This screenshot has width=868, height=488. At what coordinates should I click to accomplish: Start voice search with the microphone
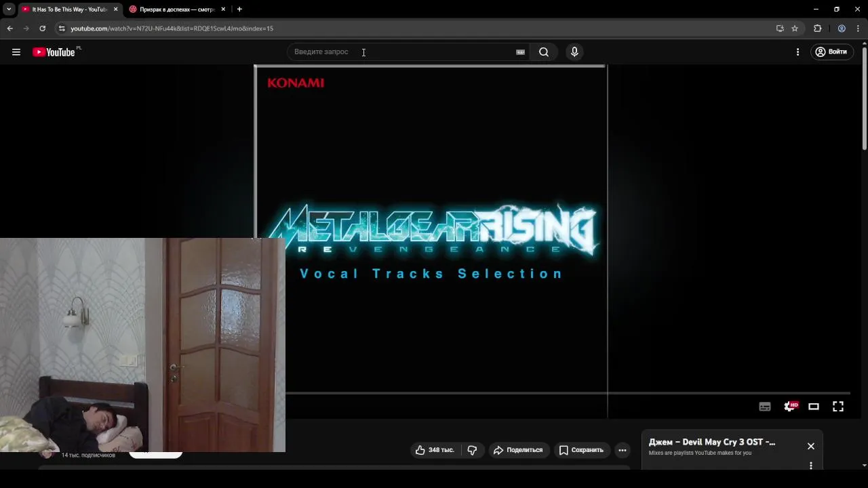pos(574,52)
